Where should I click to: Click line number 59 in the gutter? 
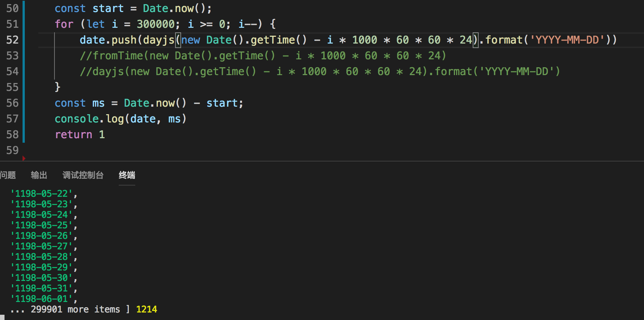click(12, 150)
